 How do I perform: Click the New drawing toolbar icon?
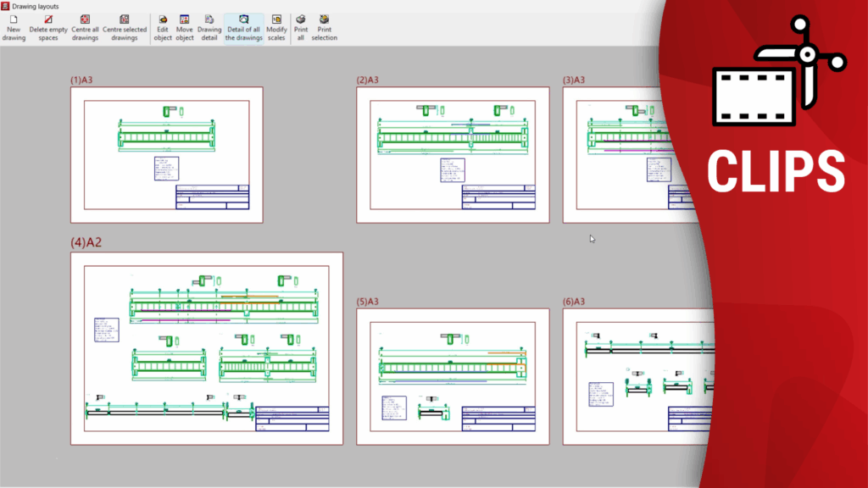tap(14, 27)
